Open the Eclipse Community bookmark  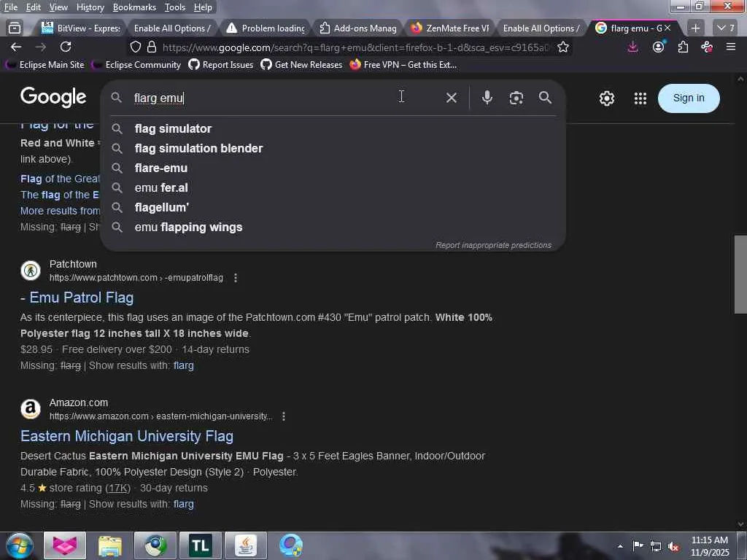click(136, 65)
